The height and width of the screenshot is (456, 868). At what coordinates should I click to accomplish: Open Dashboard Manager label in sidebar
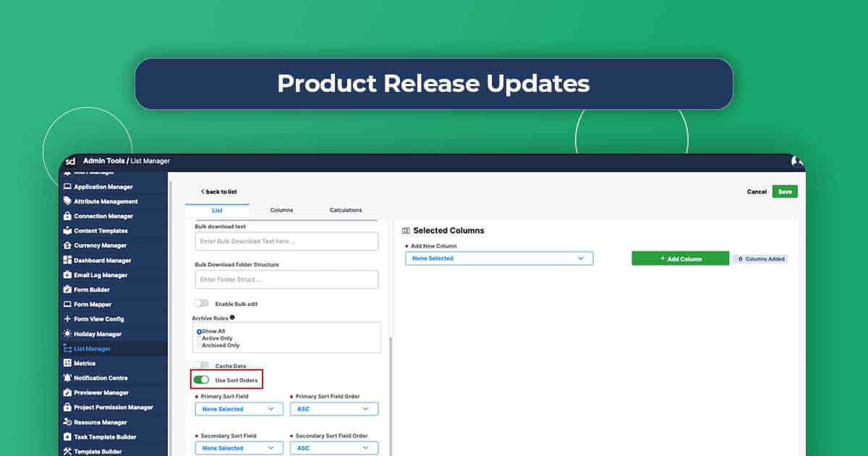click(x=103, y=261)
